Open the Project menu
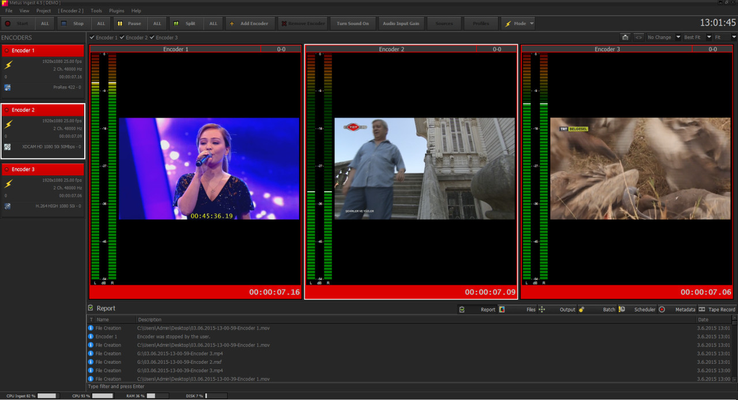 (45, 10)
